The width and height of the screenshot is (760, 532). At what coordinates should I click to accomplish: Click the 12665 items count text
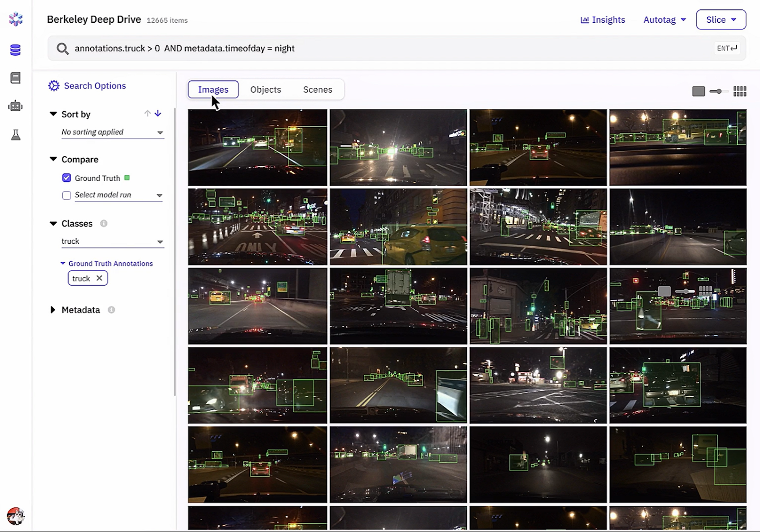(167, 20)
